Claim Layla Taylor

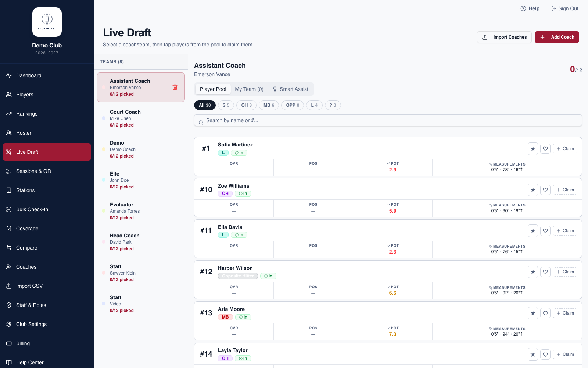click(x=565, y=354)
